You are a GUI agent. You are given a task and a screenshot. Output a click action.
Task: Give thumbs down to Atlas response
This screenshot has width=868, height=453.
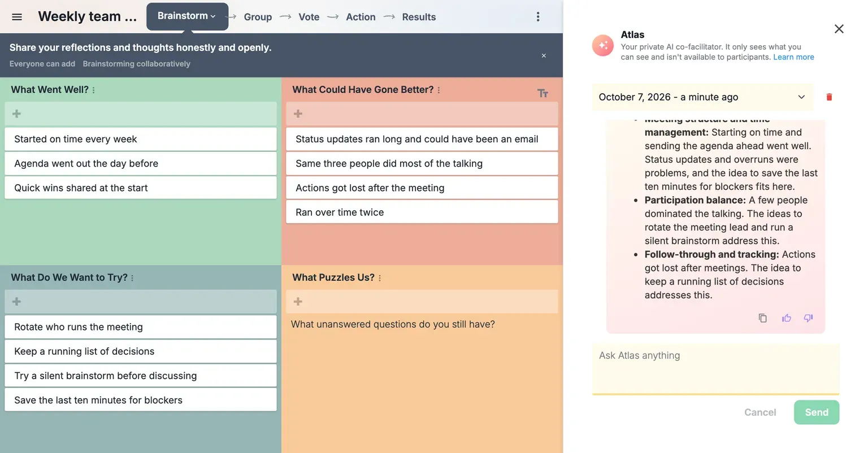(x=809, y=318)
